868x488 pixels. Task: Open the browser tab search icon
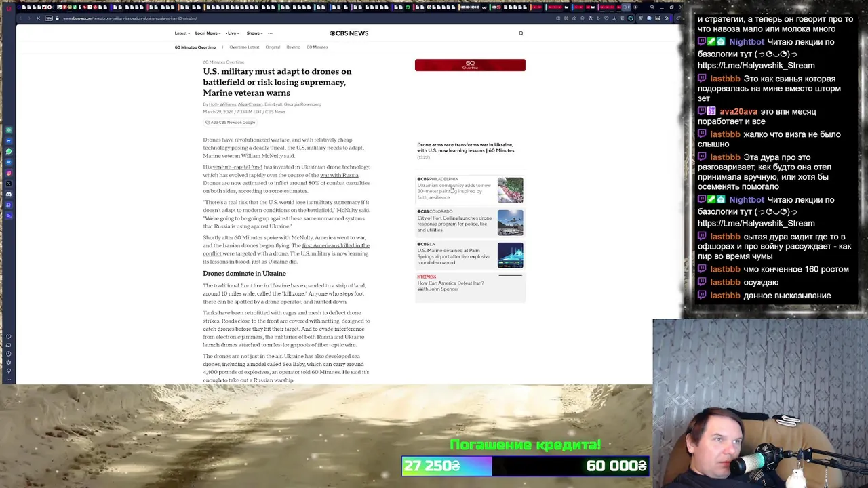(x=652, y=7)
